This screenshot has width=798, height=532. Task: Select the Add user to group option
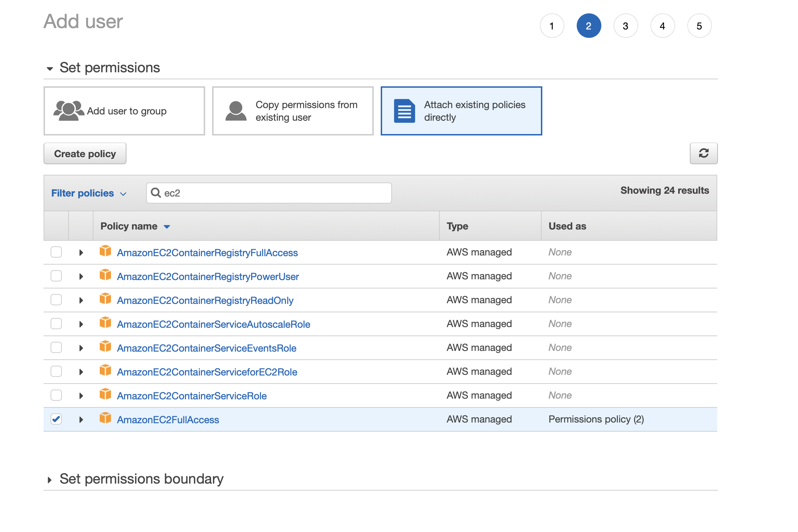point(124,111)
